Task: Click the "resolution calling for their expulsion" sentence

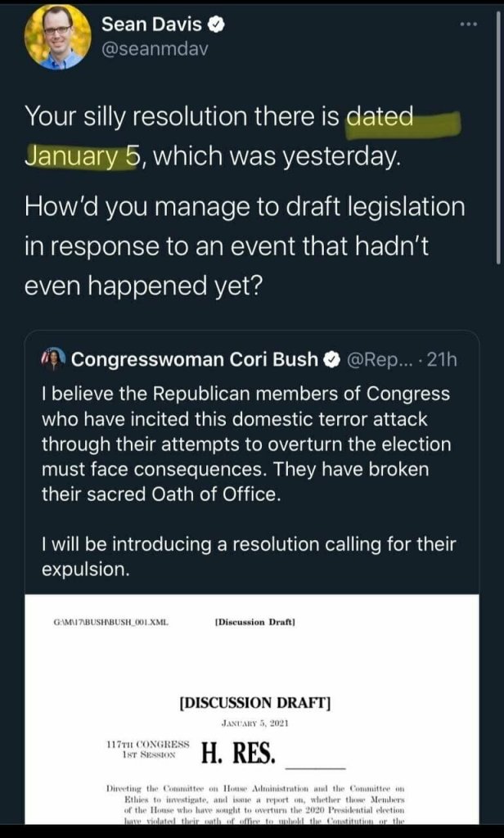Action: tap(247, 557)
